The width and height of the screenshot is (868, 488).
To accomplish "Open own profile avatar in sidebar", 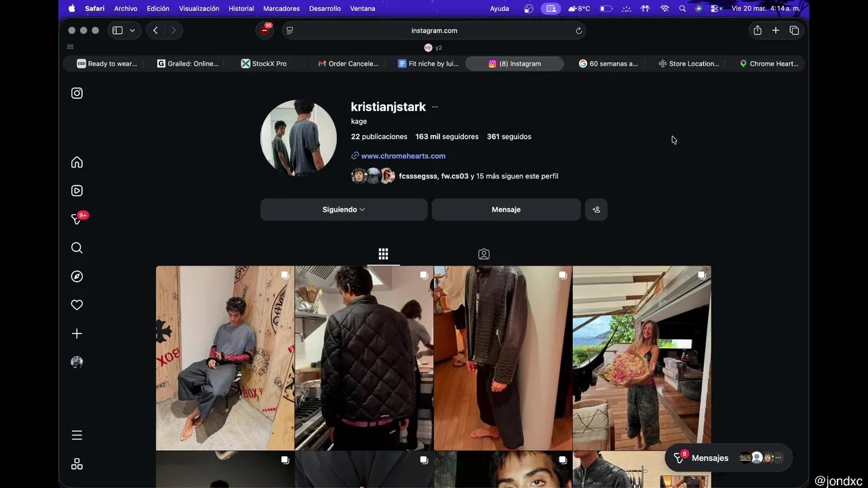I will [77, 362].
